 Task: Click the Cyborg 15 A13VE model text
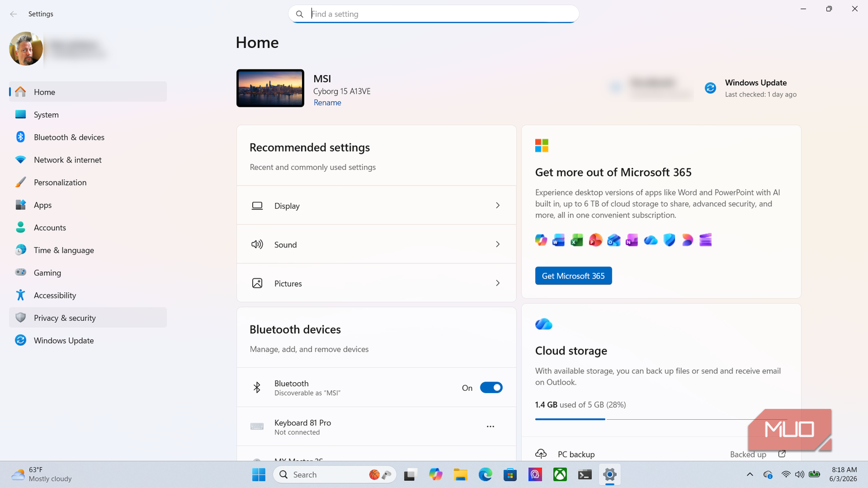click(x=342, y=91)
